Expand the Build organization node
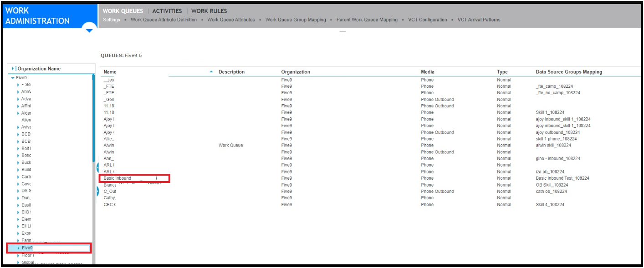The width and height of the screenshot is (644, 268). (18, 170)
